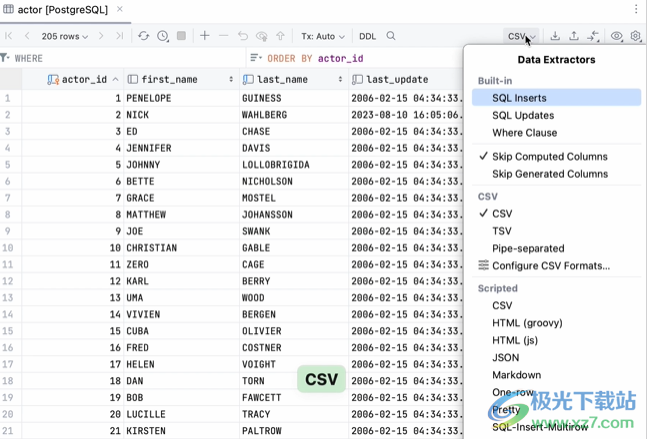Open CSV data extractor dropdown
The width and height of the screenshot is (647, 439).
(521, 36)
